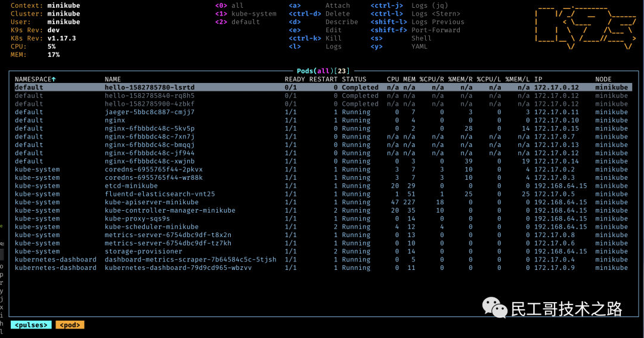The height and width of the screenshot is (338, 644).
Task: Select pod nginx-6fbbbdc48c-bmqqj
Action: click(323, 145)
